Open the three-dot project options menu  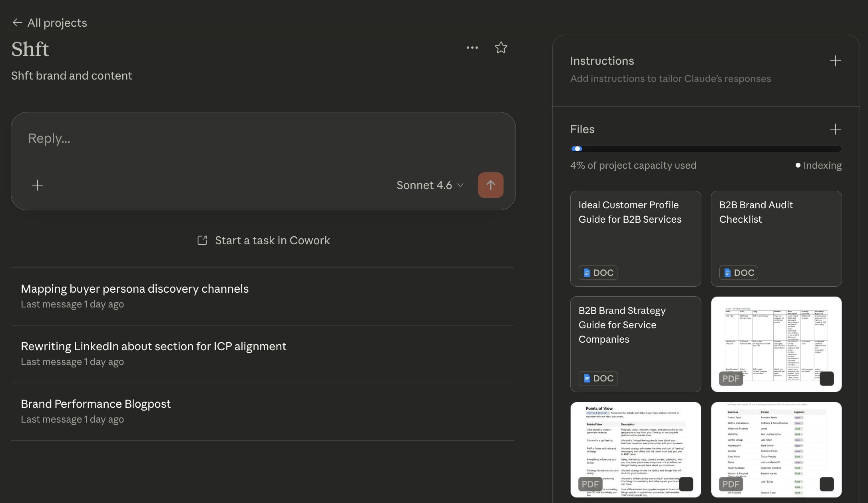click(x=472, y=48)
